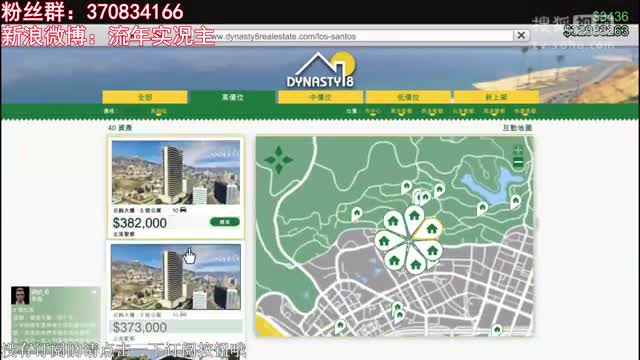Expand the last location filter dropdown

coord(525,111)
